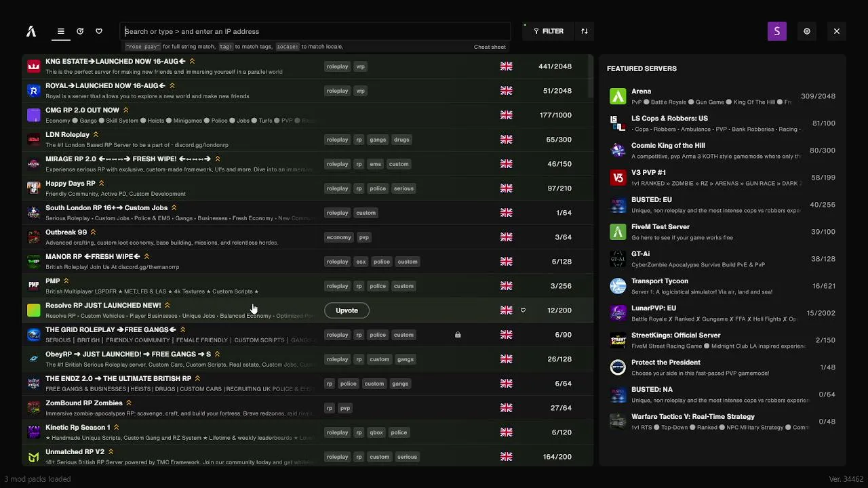Open the Arena featured server icon
The height and width of the screenshot is (488, 868).
click(x=618, y=96)
